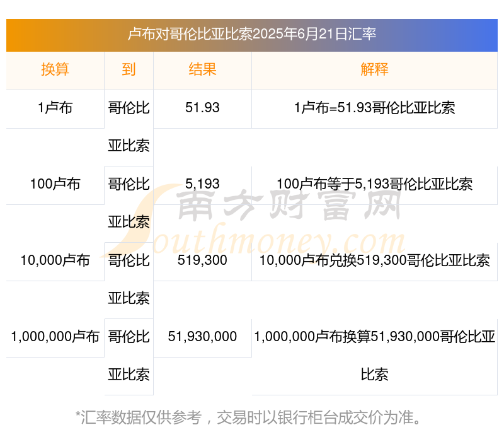Click the result value 51,930,000
This screenshot has width=504, height=437.
click(202, 336)
